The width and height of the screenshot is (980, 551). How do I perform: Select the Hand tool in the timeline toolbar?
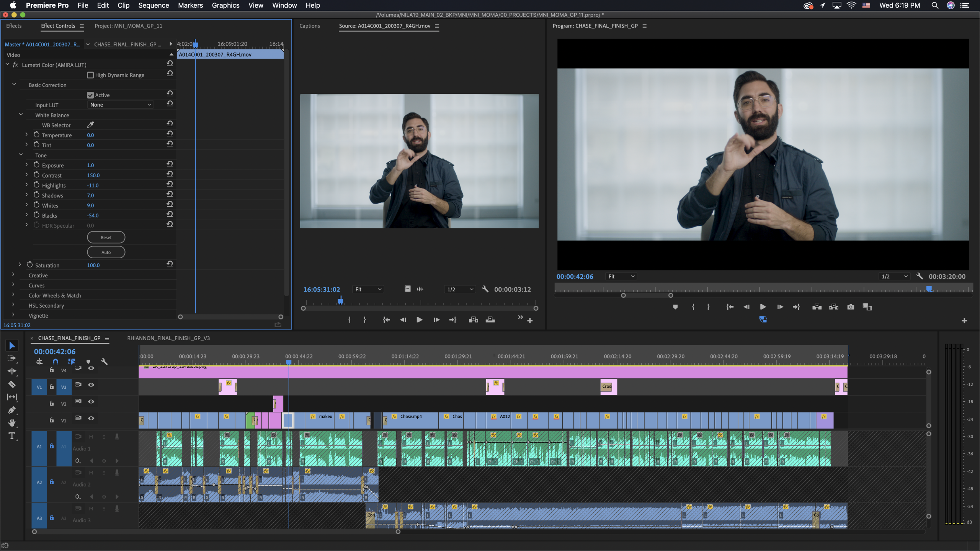coord(12,422)
